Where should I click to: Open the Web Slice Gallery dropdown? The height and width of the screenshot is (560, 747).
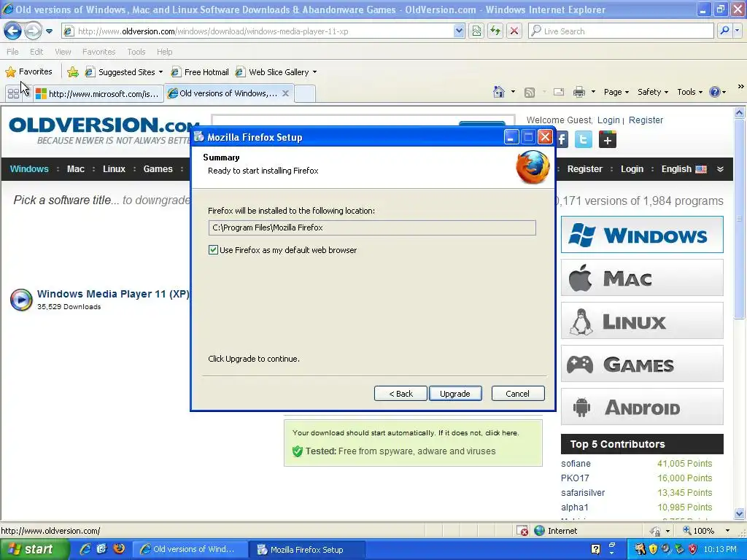click(276, 72)
